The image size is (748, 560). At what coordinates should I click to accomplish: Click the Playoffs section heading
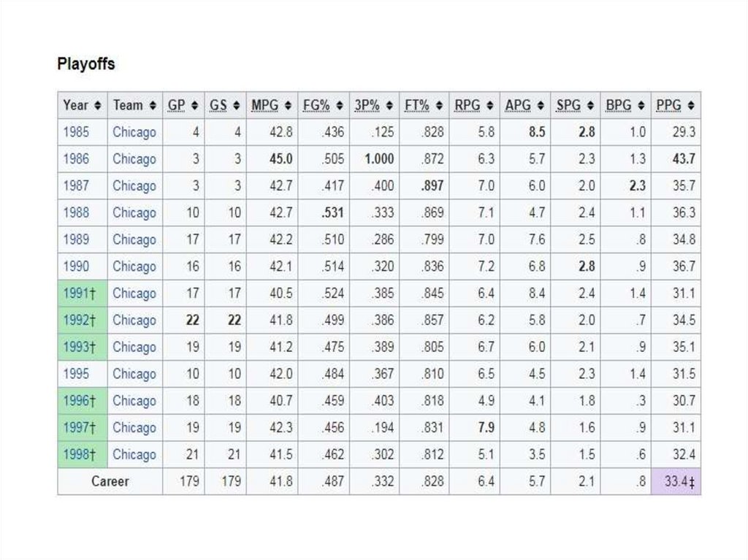coord(86,64)
